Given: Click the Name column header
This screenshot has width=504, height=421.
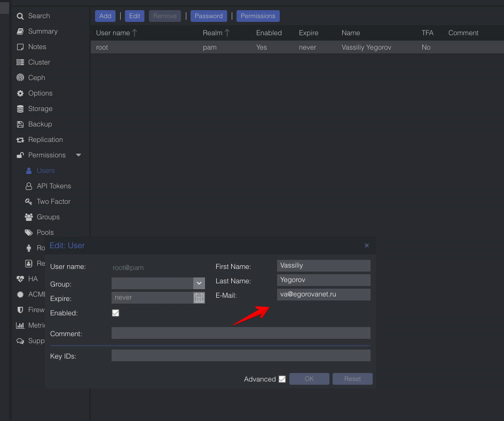Looking at the screenshot, I should point(351,33).
